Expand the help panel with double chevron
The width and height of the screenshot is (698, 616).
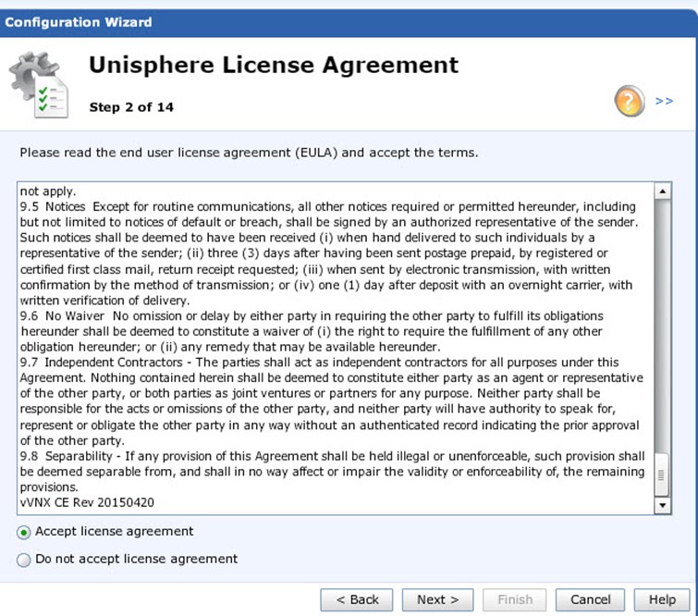pyautogui.click(x=664, y=101)
